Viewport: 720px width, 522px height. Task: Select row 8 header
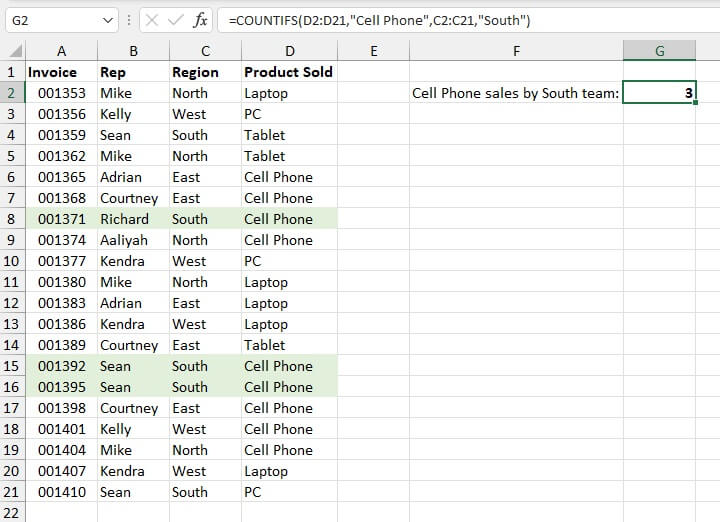pos(11,219)
